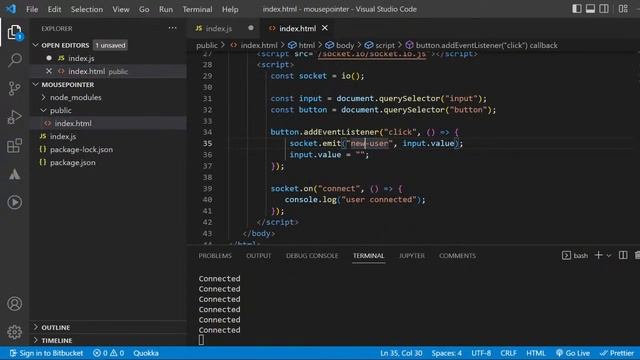Switch to the Problems panel tab
The height and width of the screenshot is (360, 640).
coord(215,256)
